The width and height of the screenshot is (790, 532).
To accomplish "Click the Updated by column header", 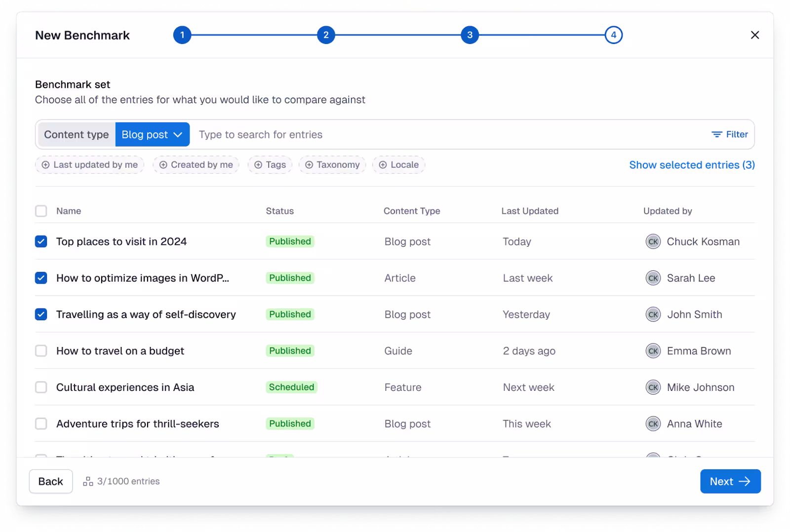I will [x=668, y=211].
